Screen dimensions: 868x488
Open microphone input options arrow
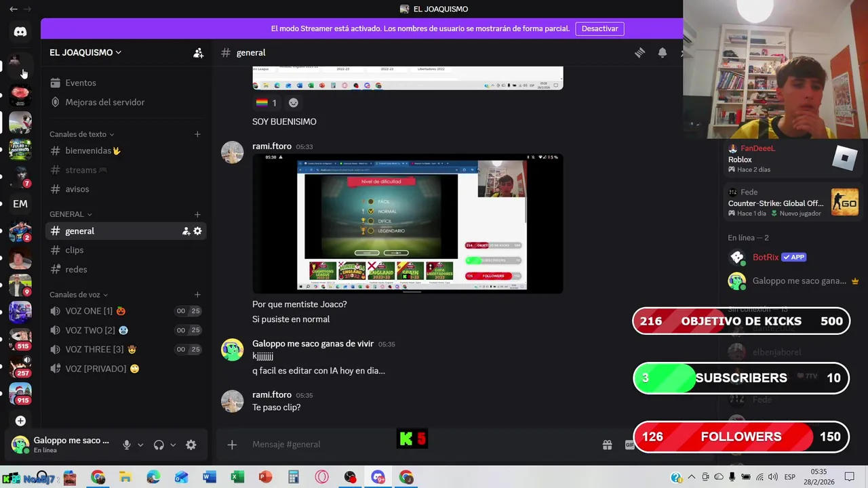(140, 445)
